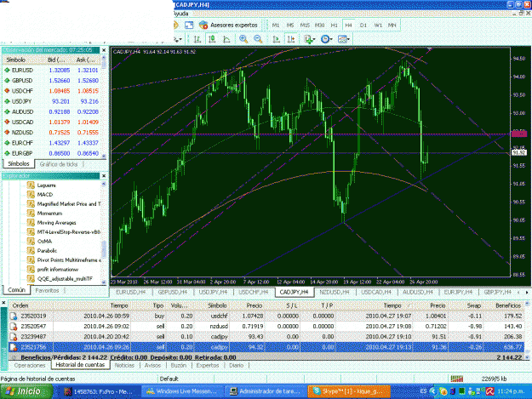Sort history by Beneficios column header
This screenshot has height=399, width=532.
coord(508,305)
